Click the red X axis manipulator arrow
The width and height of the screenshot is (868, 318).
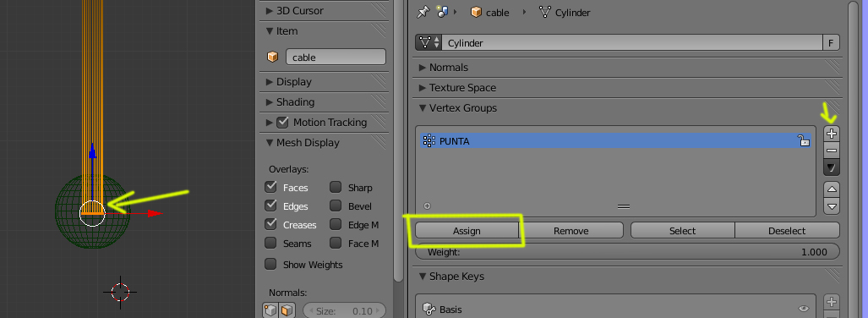click(x=155, y=213)
